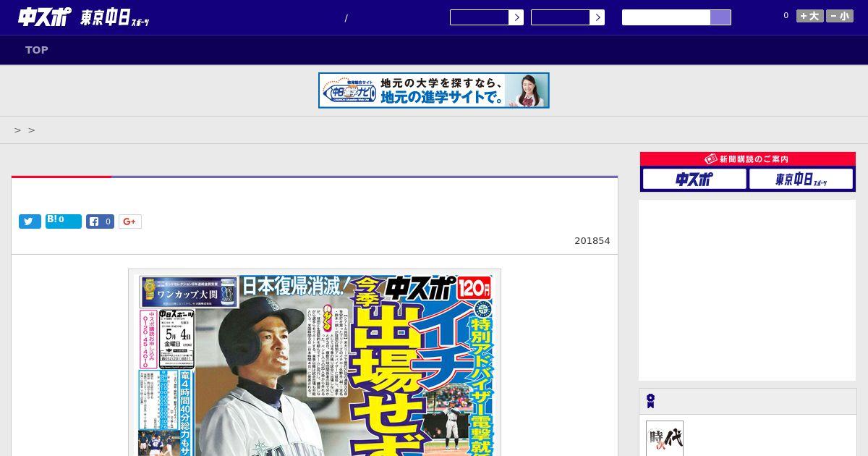Click the 中スポ logo in the header

tap(45, 17)
